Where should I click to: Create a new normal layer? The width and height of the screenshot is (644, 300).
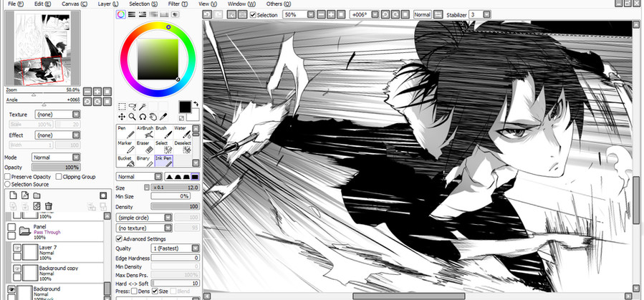pyautogui.click(x=13, y=195)
